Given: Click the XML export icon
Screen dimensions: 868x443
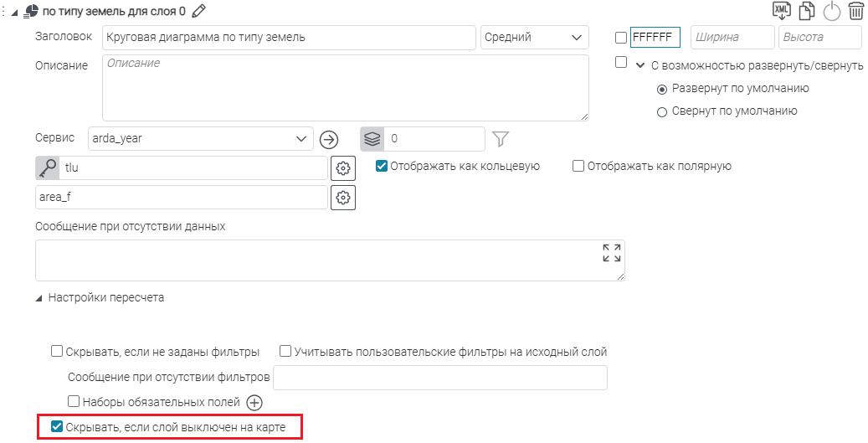Looking at the screenshot, I should [x=782, y=11].
